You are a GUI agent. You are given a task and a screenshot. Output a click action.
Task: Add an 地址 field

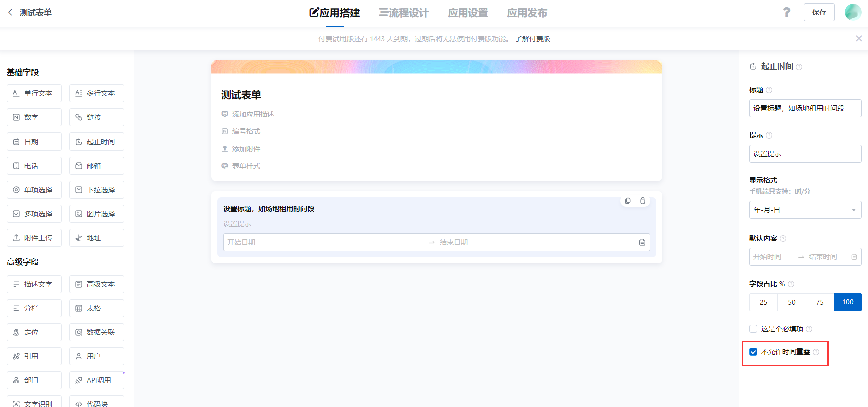click(x=97, y=238)
